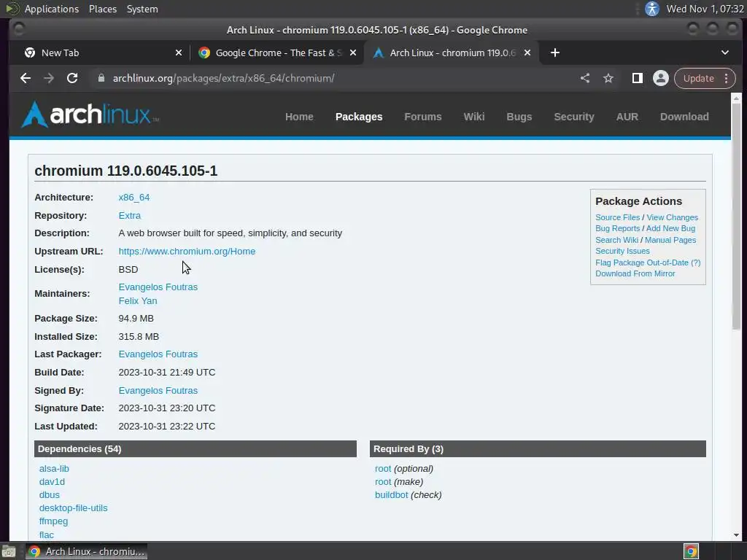This screenshot has height=560, width=747.
Task: Click Download From Mirror link
Action: pos(635,274)
